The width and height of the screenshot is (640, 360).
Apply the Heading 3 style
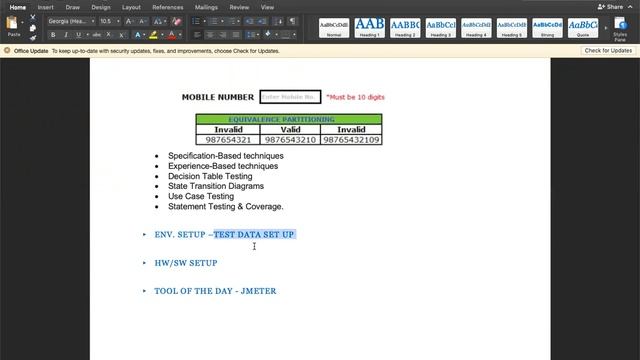(440, 28)
